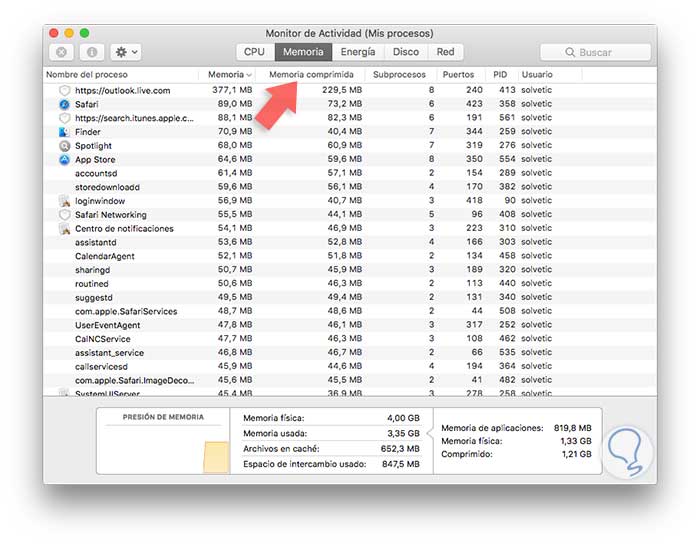
Task: Select the suggestd process row
Action: click(x=350, y=298)
